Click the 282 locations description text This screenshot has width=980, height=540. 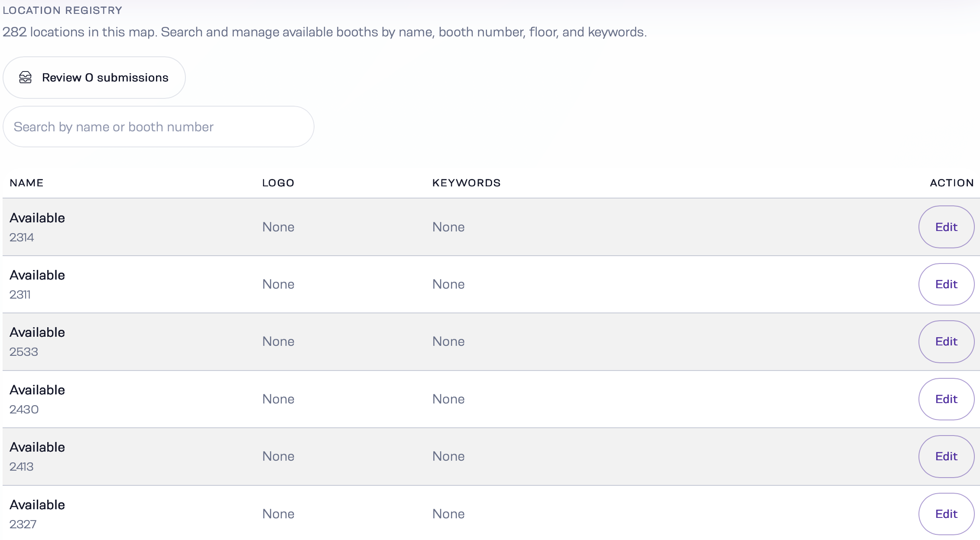(325, 32)
